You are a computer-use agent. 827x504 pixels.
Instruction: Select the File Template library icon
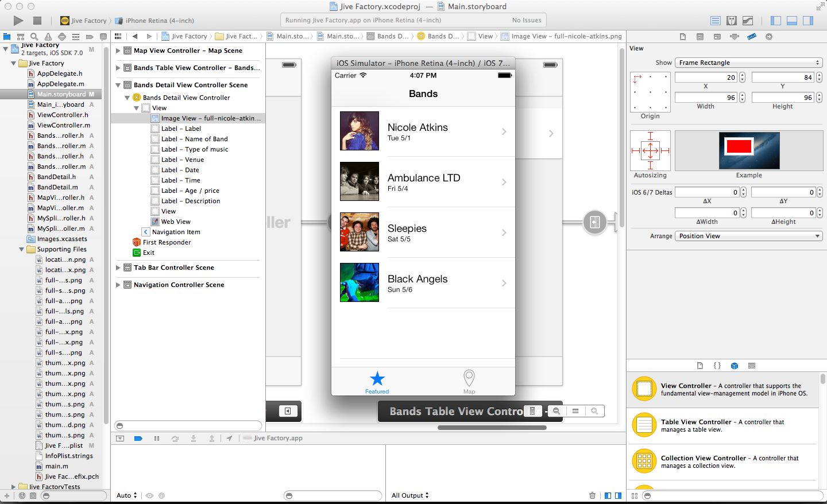point(700,366)
